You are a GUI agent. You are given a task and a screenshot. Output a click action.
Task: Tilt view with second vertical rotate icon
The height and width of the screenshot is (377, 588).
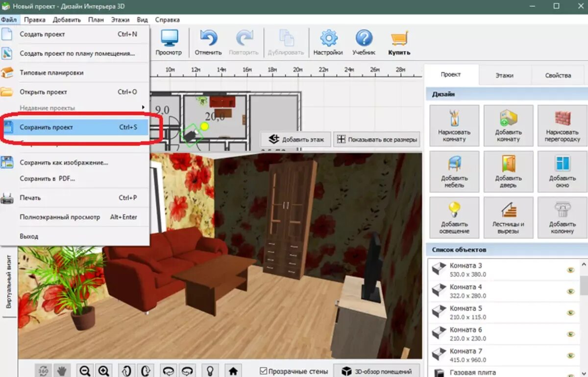(x=145, y=371)
